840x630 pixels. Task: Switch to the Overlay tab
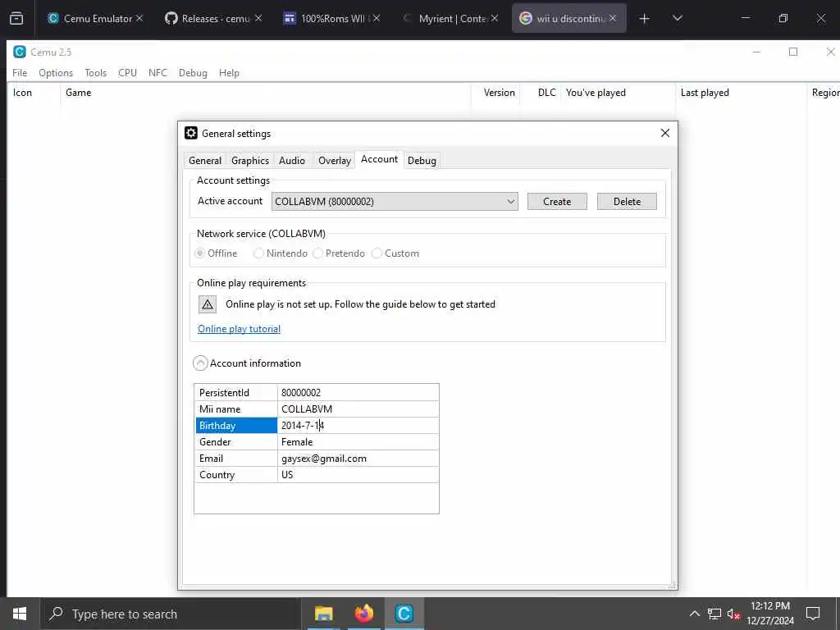pyautogui.click(x=335, y=161)
